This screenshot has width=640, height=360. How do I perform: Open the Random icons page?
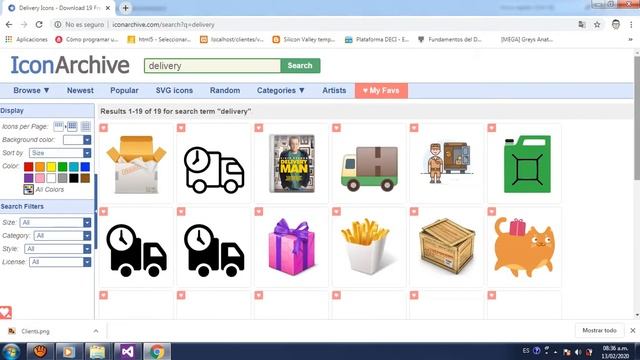click(x=225, y=91)
